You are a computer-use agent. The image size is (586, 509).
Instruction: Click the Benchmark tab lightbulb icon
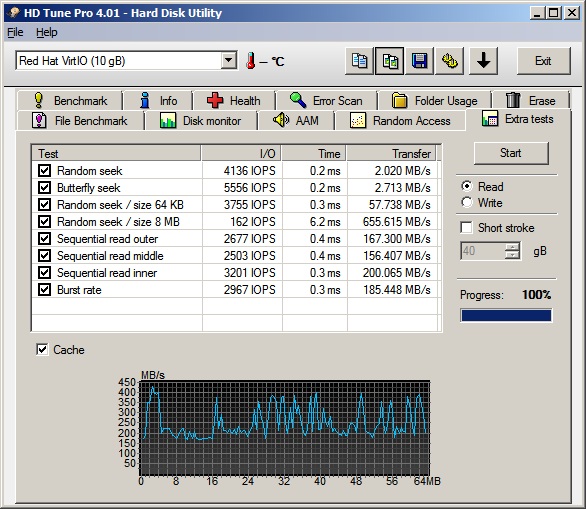click(x=38, y=101)
